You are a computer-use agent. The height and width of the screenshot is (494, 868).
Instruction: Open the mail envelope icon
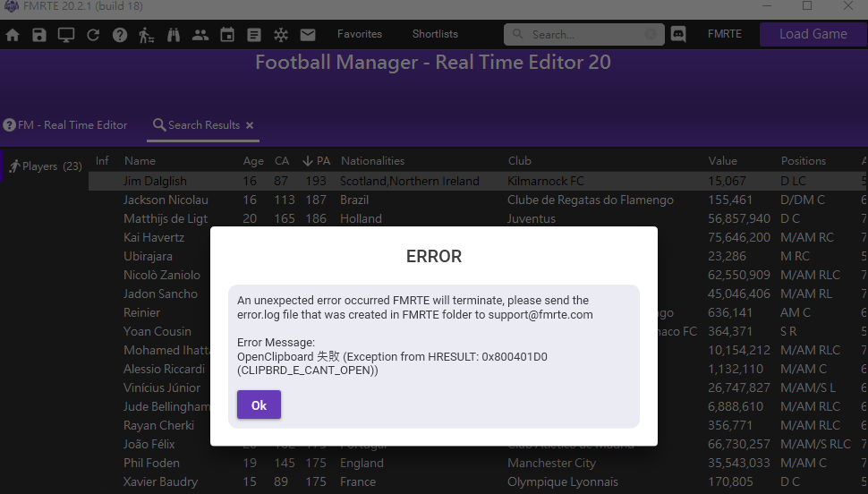[308, 36]
